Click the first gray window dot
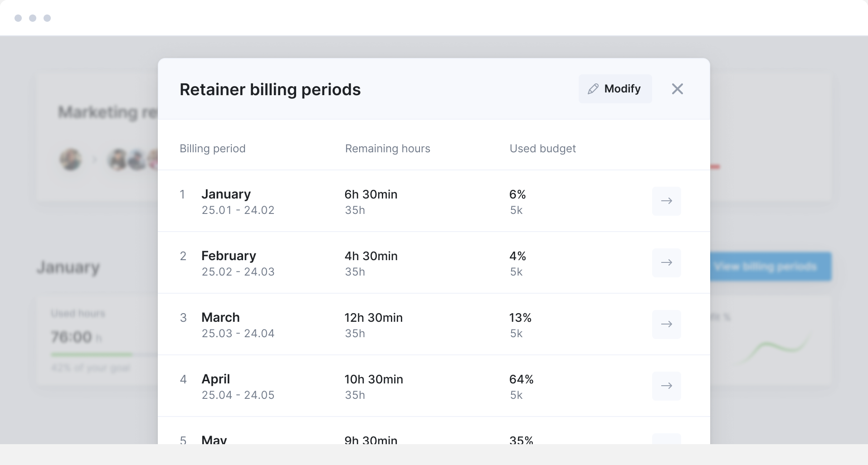The image size is (868, 465). (18, 18)
